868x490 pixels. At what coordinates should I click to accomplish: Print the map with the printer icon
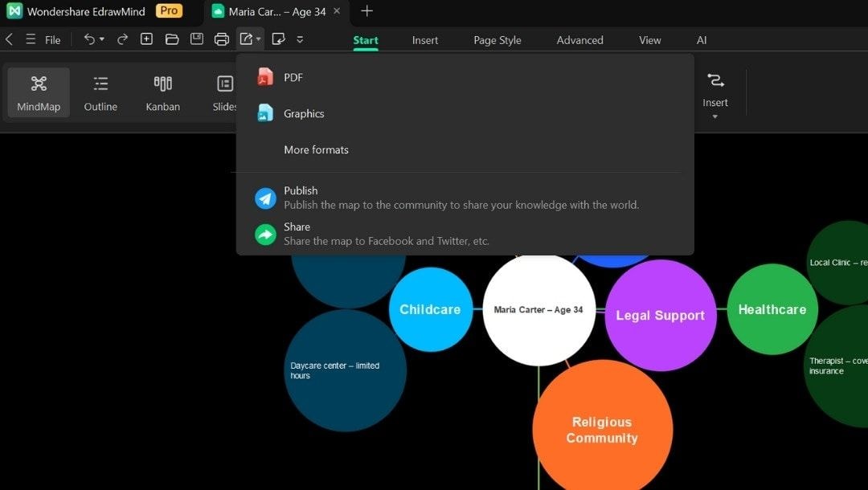click(x=222, y=39)
